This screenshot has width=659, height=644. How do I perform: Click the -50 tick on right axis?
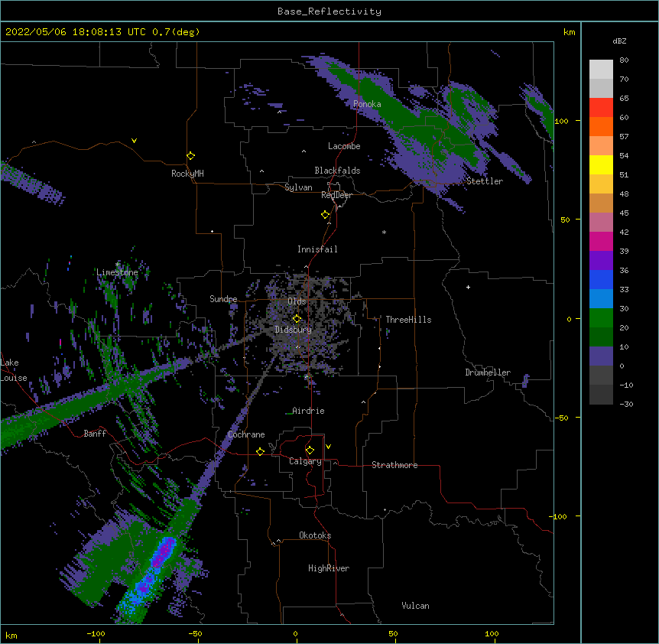point(561,418)
